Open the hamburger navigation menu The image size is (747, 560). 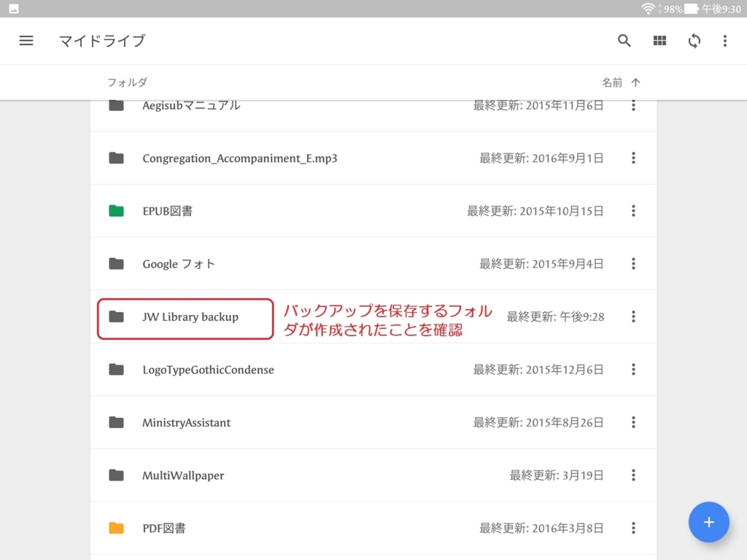click(x=26, y=41)
